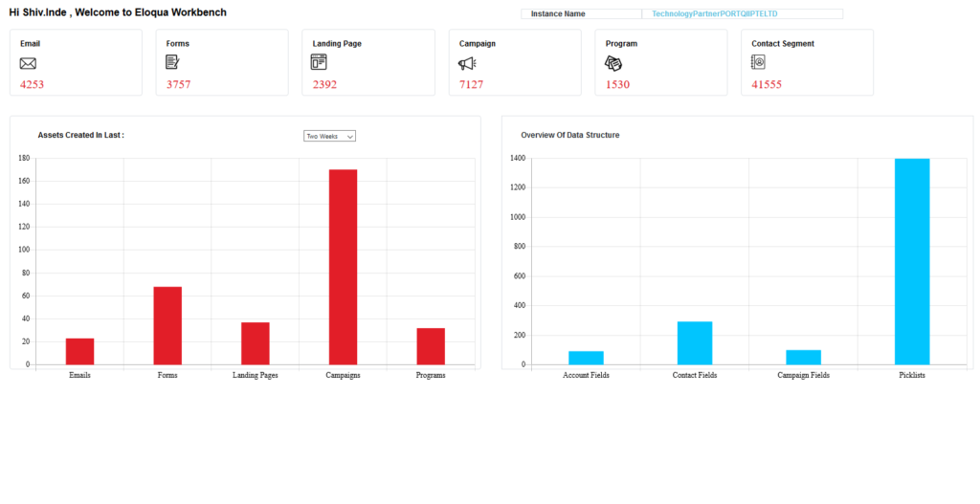Image resolution: width=980 pixels, height=504 pixels.
Task: Click the Campaign count 7127
Action: coord(471,84)
